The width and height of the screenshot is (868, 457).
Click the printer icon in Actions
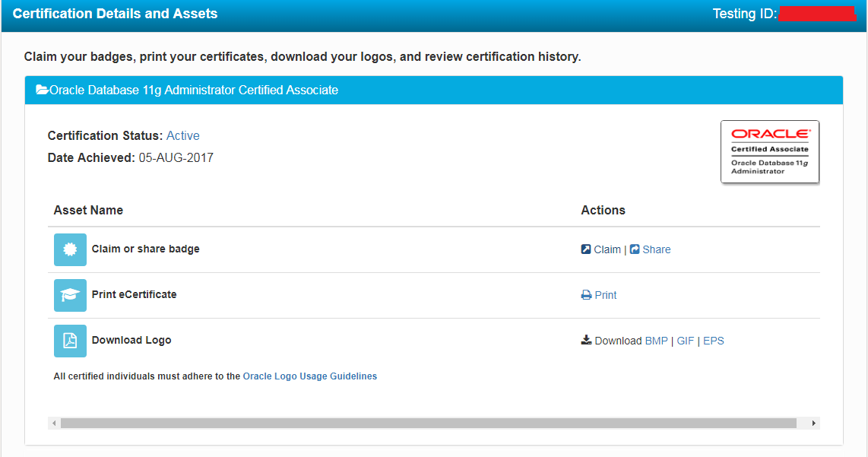tap(586, 295)
